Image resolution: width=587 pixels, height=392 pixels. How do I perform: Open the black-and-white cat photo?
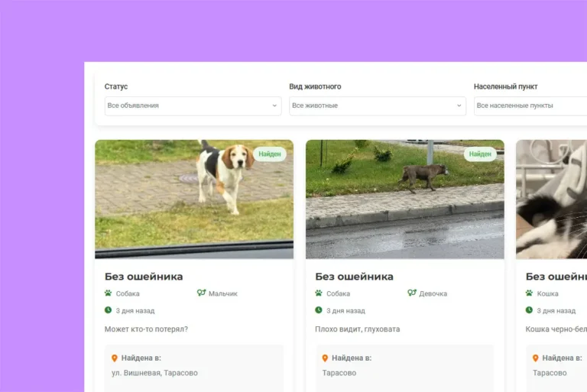[x=551, y=199]
